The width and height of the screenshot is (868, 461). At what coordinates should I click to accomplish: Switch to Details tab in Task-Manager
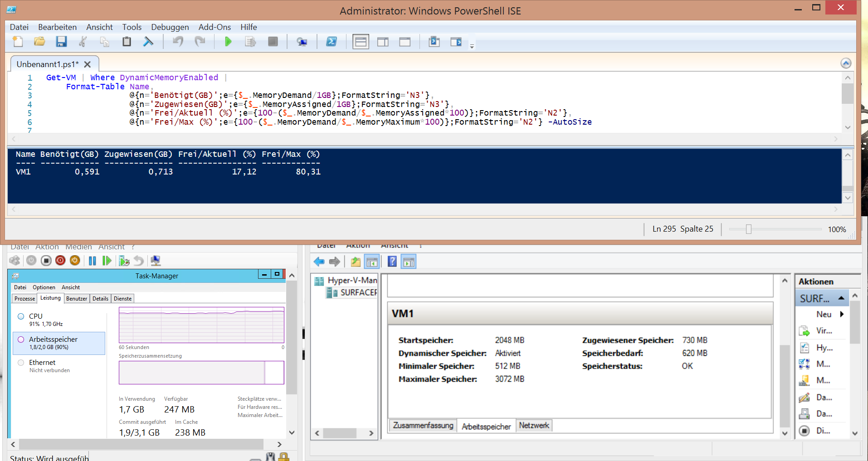point(100,299)
